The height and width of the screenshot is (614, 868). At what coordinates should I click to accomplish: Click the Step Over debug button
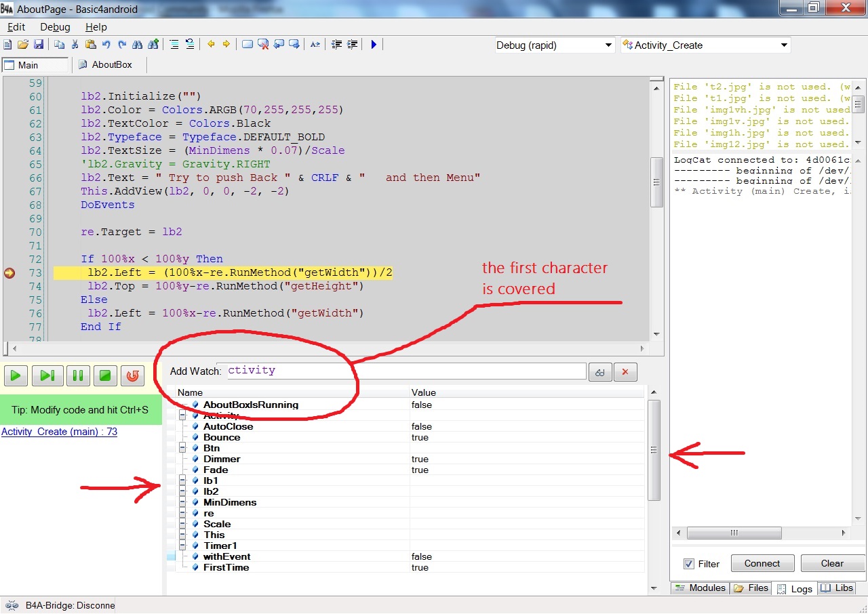coord(47,375)
